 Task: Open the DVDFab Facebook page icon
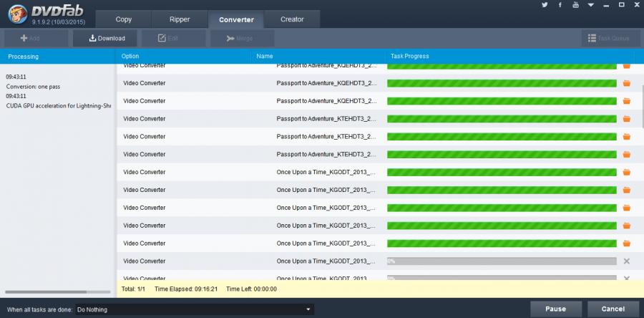pos(560,5)
